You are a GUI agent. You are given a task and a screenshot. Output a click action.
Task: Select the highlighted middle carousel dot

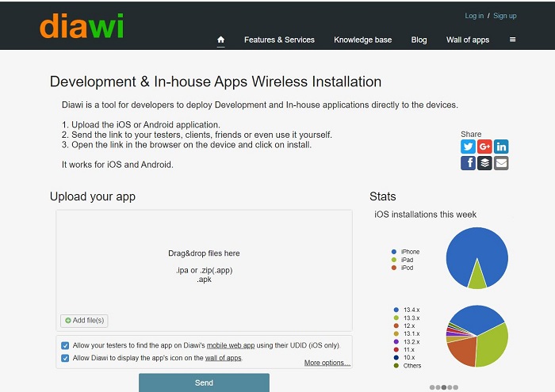coord(444,387)
